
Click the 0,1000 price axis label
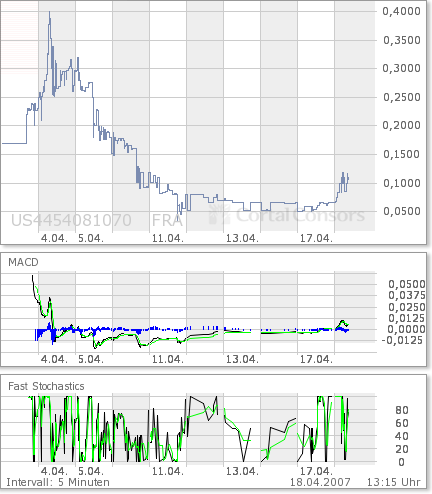(402, 183)
